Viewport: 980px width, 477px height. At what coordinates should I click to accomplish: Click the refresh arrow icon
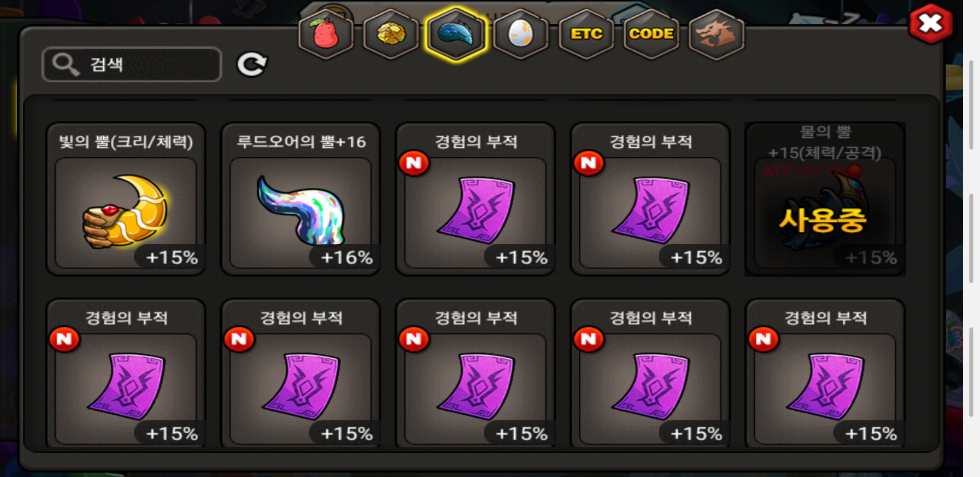252,64
